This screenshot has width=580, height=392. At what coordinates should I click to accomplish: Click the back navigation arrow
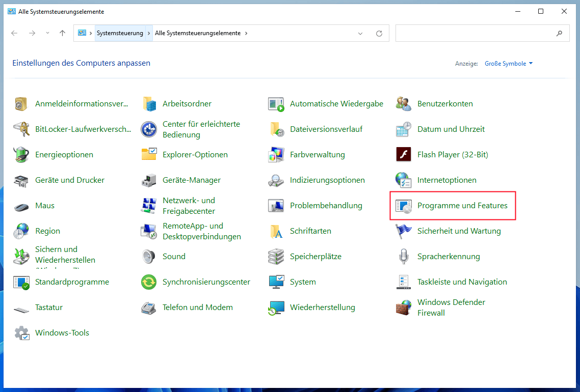[14, 33]
